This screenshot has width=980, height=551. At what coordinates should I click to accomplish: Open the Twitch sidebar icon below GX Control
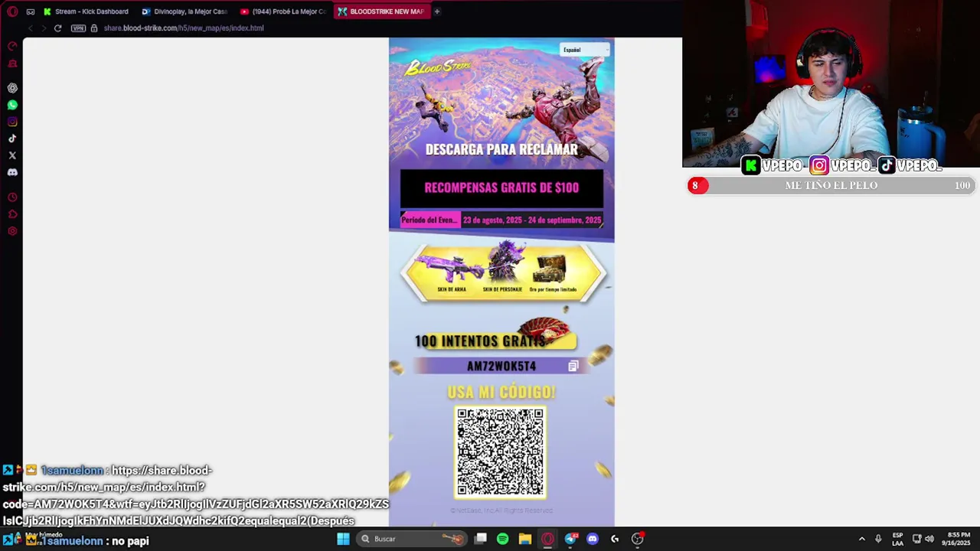[x=12, y=64]
